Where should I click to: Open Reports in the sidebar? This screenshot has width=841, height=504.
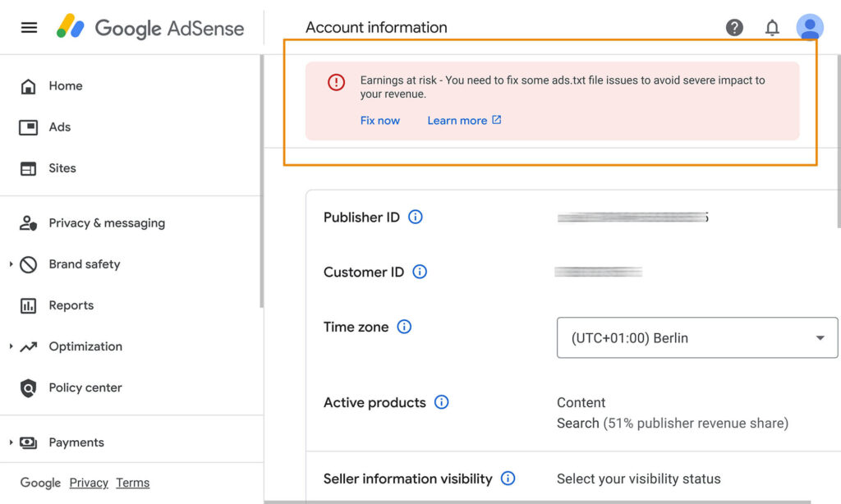click(x=71, y=305)
